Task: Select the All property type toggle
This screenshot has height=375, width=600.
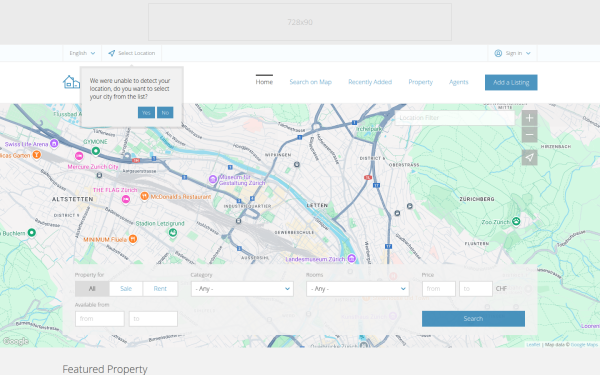Action: [x=92, y=289]
